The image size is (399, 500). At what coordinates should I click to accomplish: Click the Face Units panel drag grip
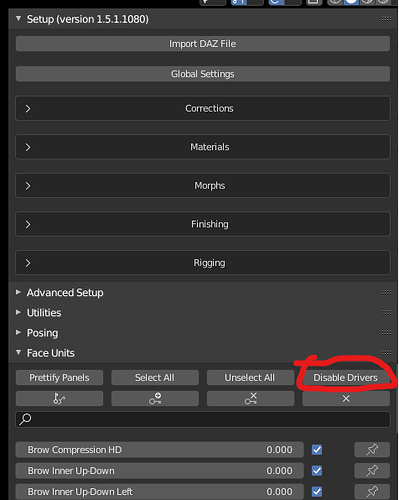(386, 353)
